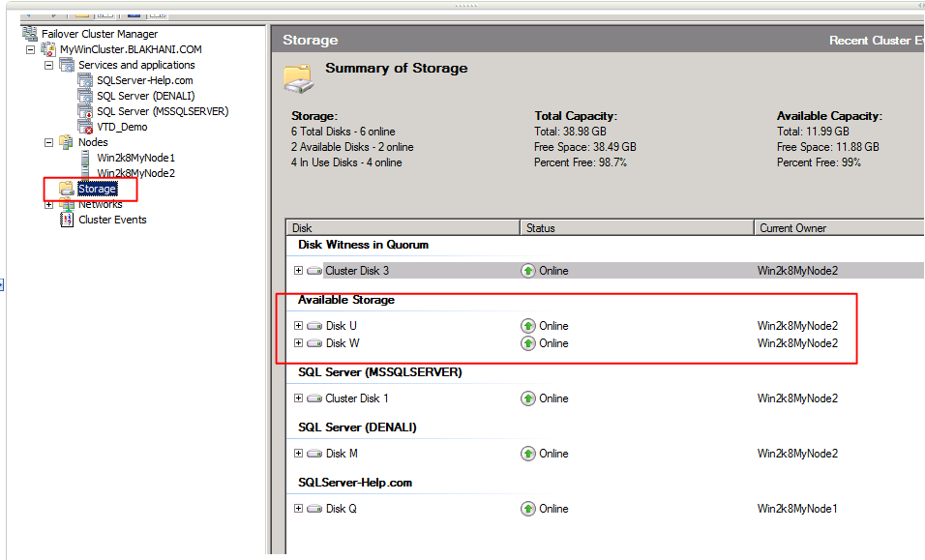Expand Disk W details
The image size is (925, 560).
[x=299, y=343]
